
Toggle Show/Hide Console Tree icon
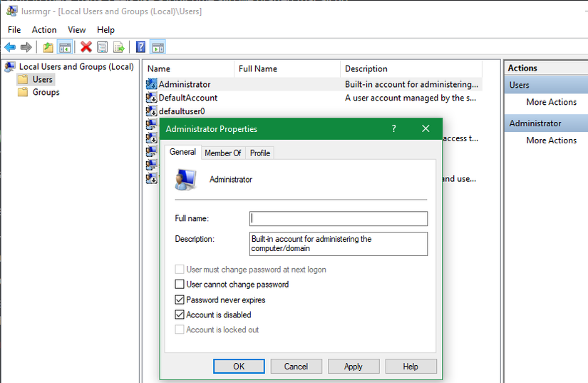[x=65, y=47]
